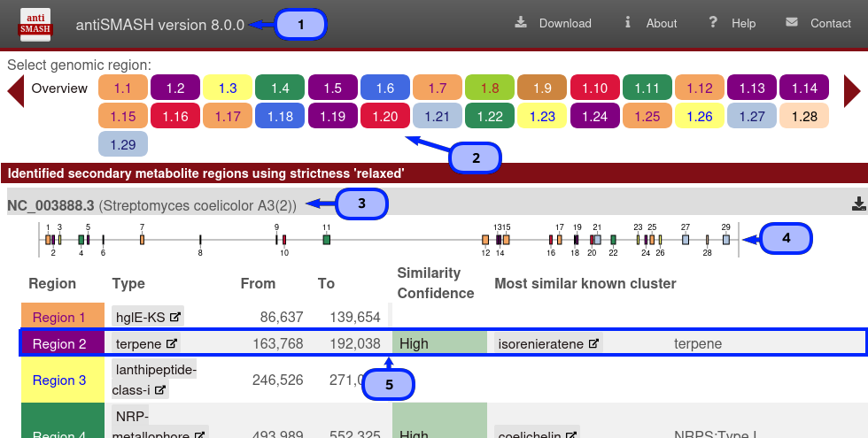Click the Most similar known cluster header
Viewport: 868px width, 438px height.
tap(585, 284)
